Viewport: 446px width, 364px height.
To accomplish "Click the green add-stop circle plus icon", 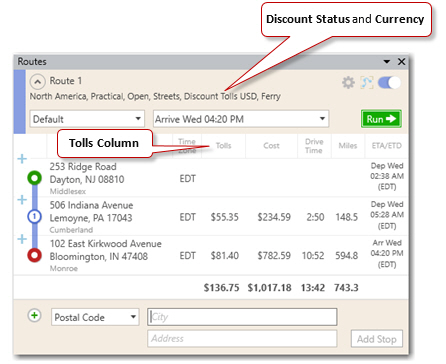I will coord(34,315).
